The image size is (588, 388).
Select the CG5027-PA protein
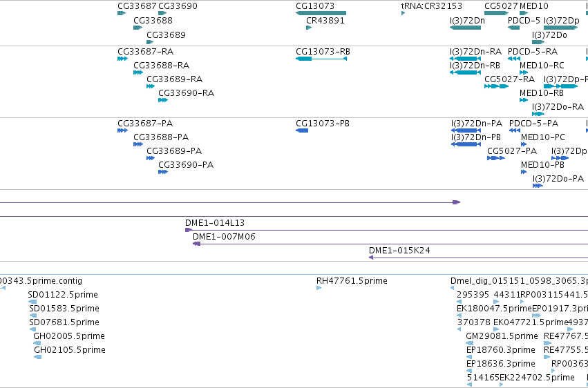click(x=496, y=158)
